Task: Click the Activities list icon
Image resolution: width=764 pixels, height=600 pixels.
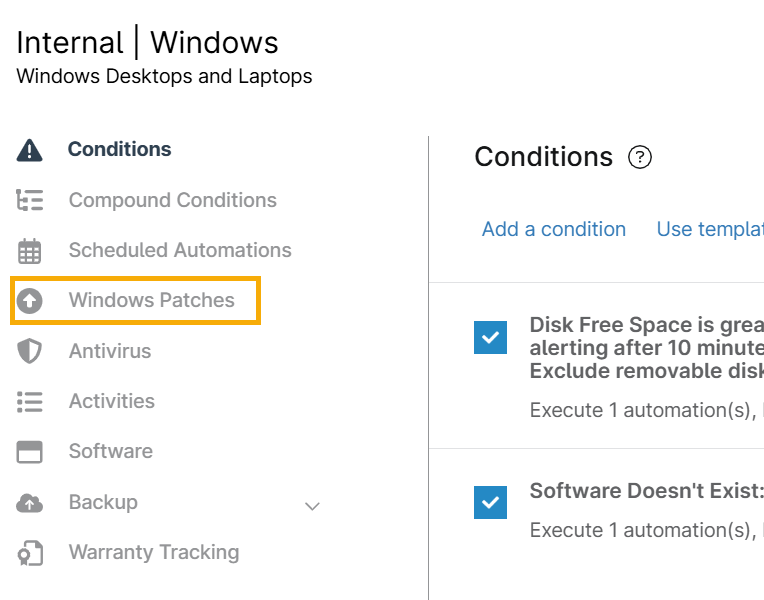Action: (x=30, y=402)
